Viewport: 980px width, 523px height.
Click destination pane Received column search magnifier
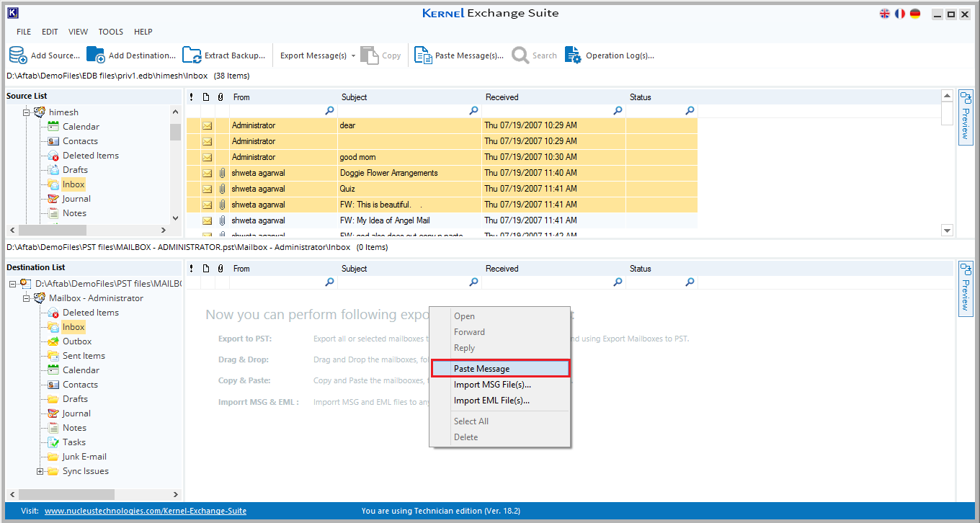618,282
